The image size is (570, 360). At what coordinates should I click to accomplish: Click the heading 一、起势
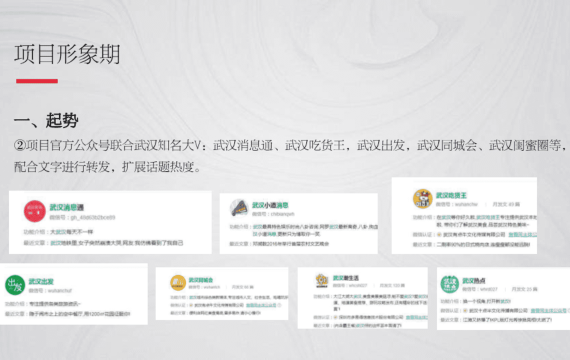tap(46, 120)
